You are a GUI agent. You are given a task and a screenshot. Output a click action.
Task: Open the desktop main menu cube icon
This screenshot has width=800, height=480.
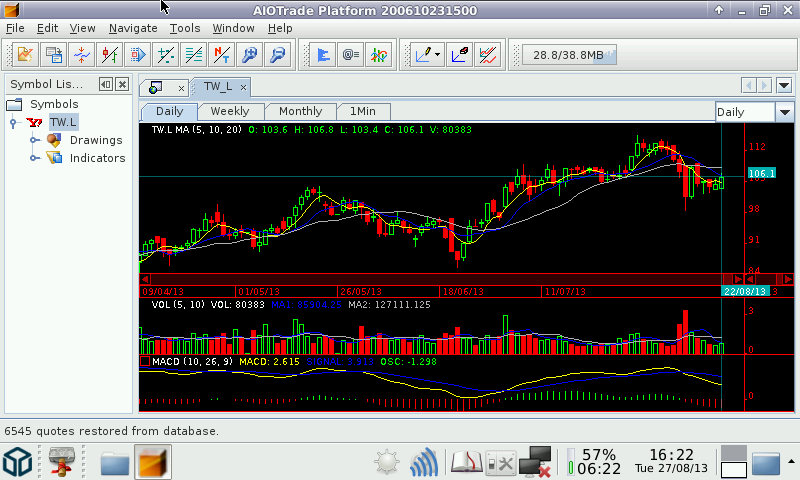tap(18, 462)
